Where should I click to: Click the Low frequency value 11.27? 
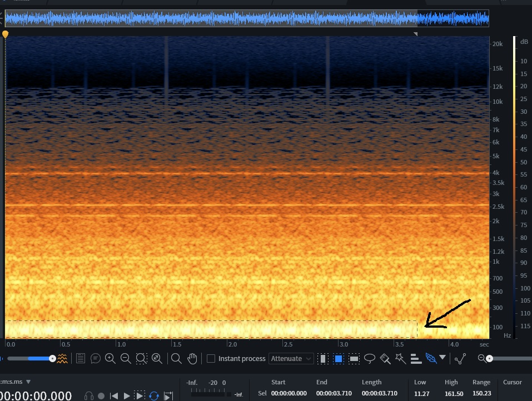point(422,394)
